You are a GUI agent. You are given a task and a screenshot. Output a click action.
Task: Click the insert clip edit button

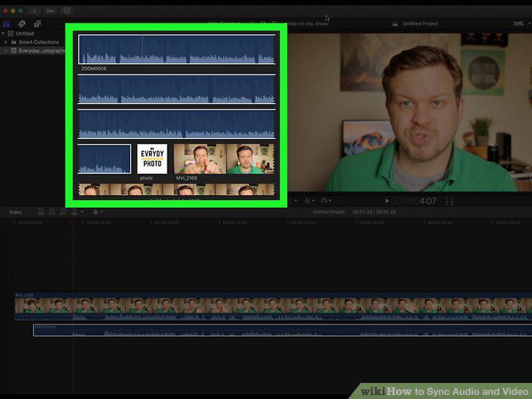tap(53, 212)
